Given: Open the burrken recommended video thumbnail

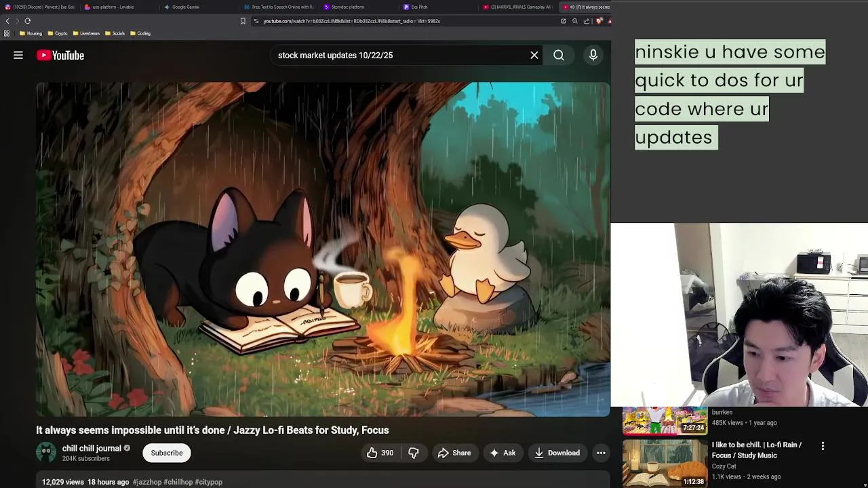Looking at the screenshot, I should coord(665,420).
